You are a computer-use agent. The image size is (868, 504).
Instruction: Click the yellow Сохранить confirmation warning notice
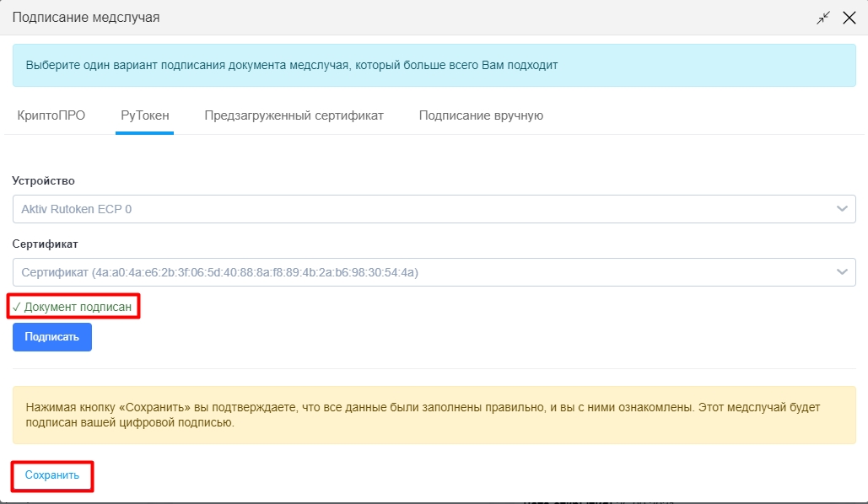pos(434,415)
